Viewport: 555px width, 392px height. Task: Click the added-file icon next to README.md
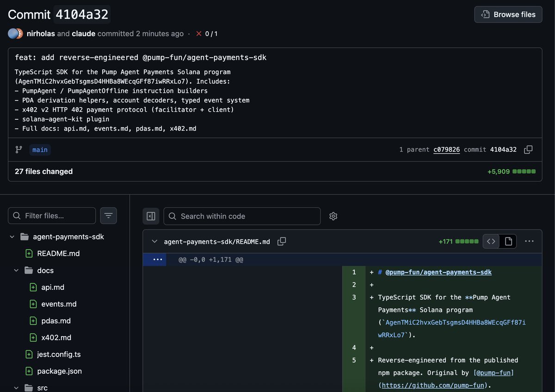point(29,253)
